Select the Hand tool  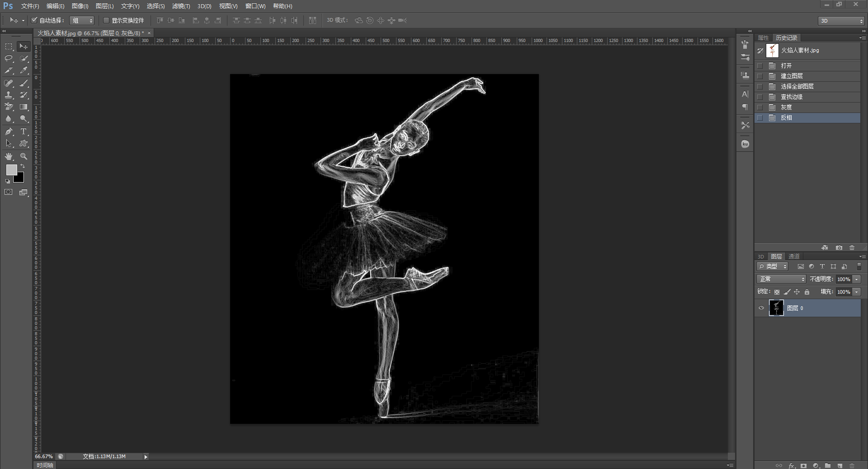coord(9,156)
